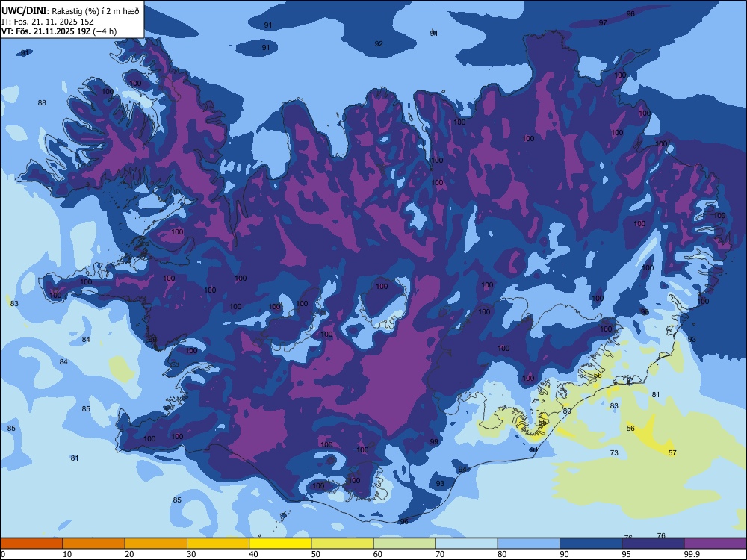This screenshot has height=560, width=747.
Task: Click the legend tick label '95'
Action: tap(627, 554)
